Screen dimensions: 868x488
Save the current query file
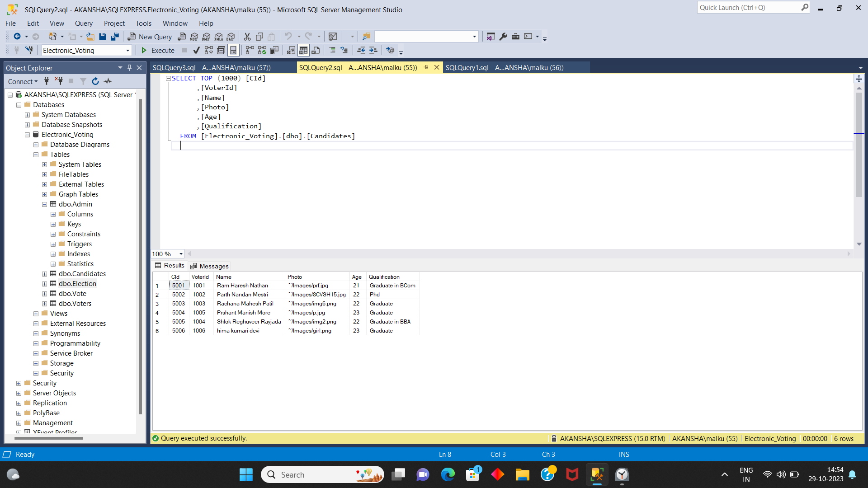[x=103, y=37]
